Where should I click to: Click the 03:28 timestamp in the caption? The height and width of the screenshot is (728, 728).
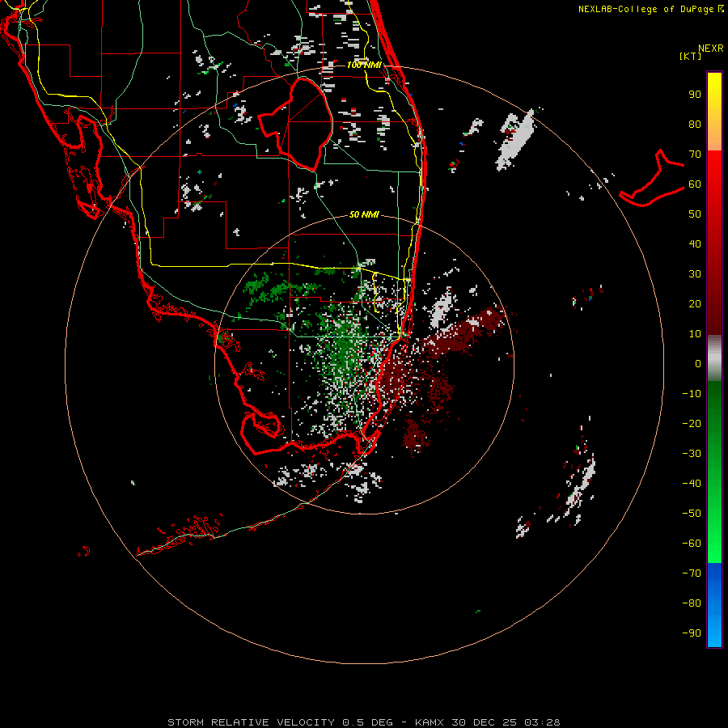pos(542,722)
